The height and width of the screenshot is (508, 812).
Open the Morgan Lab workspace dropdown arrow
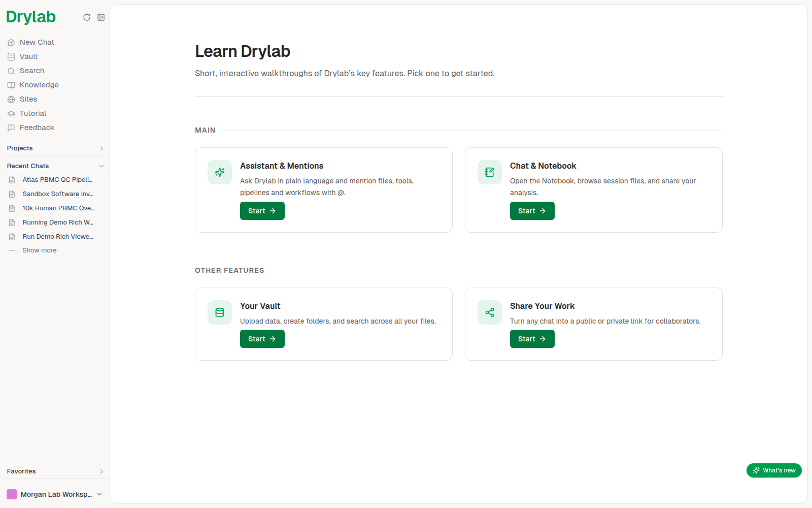coord(99,494)
